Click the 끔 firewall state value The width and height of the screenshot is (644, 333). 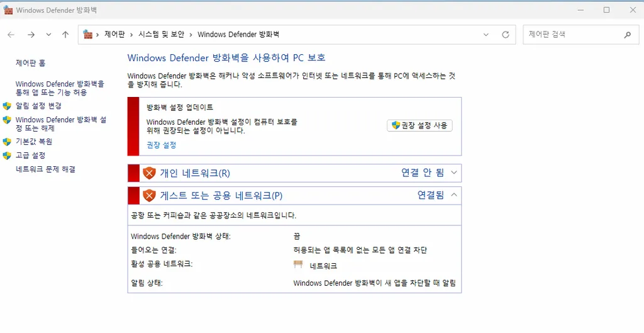[x=297, y=237]
